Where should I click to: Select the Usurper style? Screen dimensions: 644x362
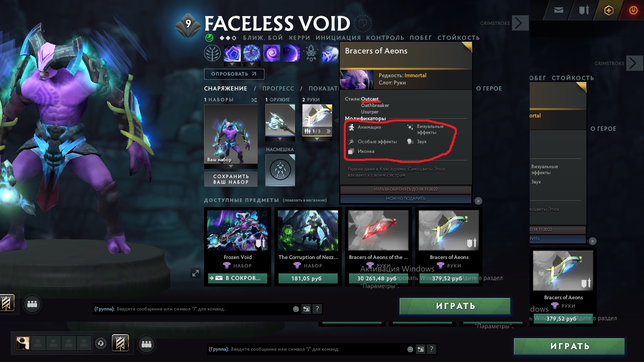click(x=369, y=112)
